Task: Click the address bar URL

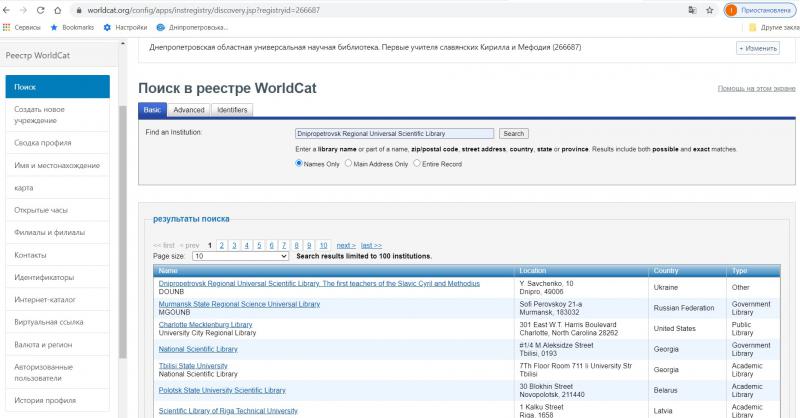Action: click(x=204, y=10)
